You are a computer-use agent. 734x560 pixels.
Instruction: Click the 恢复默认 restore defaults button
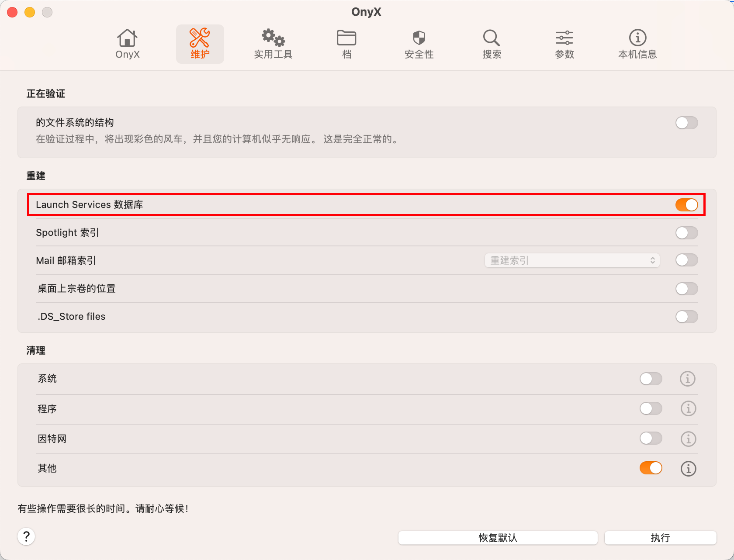point(498,538)
